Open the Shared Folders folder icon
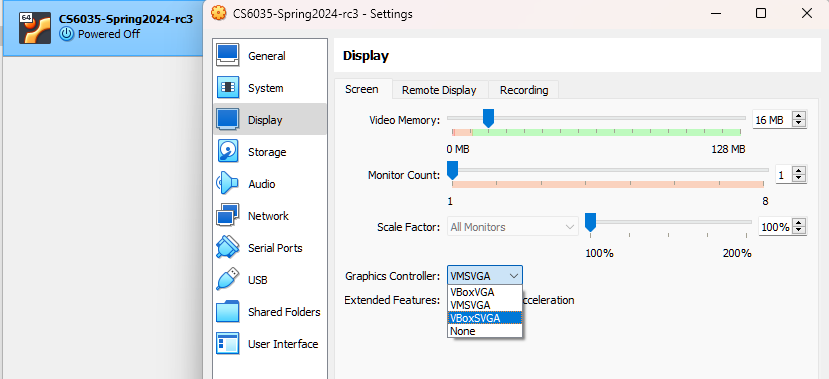The width and height of the screenshot is (829, 379). (x=228, y=311)
